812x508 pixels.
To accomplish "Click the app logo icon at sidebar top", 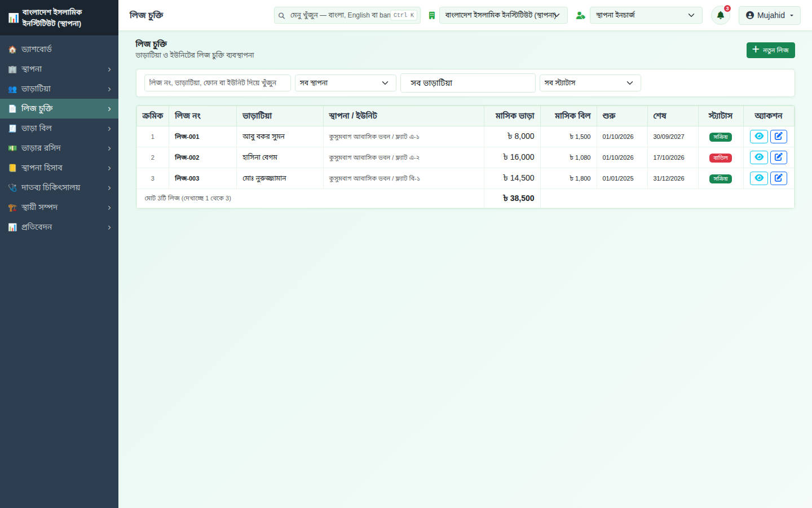I will pos(13,18).
